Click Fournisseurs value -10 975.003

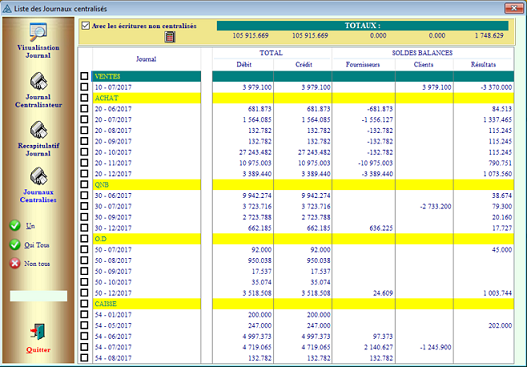[x=375, y=163]
